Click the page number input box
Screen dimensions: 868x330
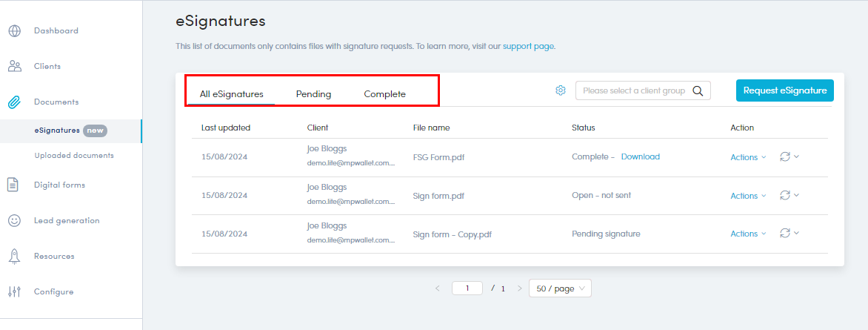[467, 288]
